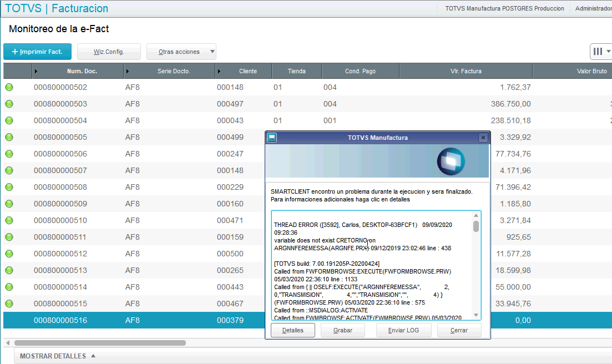612x364 pixels.
Task: Click the Grabar button in error dialog
Action: 343,330
